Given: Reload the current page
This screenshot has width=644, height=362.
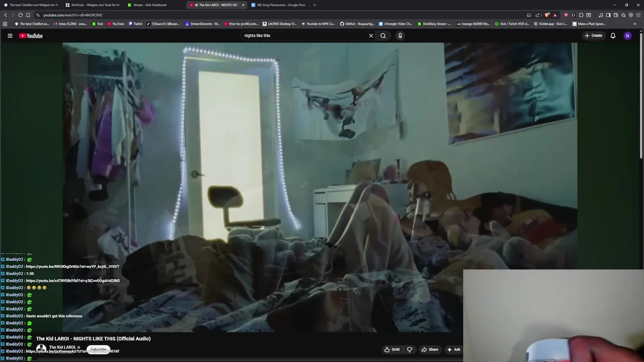Looking at the screenshot, I should pyautogui.click(x=20, y=15).
